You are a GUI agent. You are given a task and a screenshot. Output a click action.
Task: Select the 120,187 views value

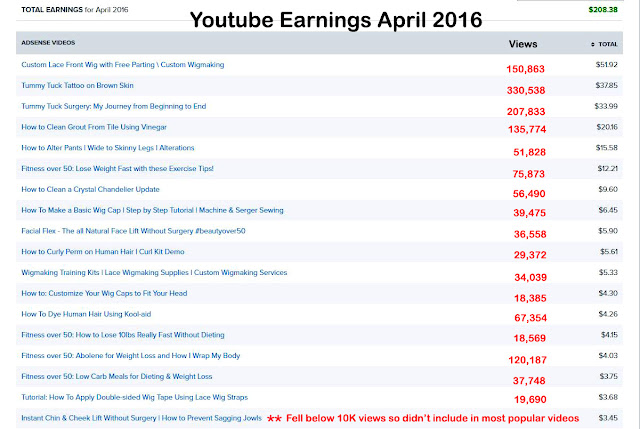(527, 360)
